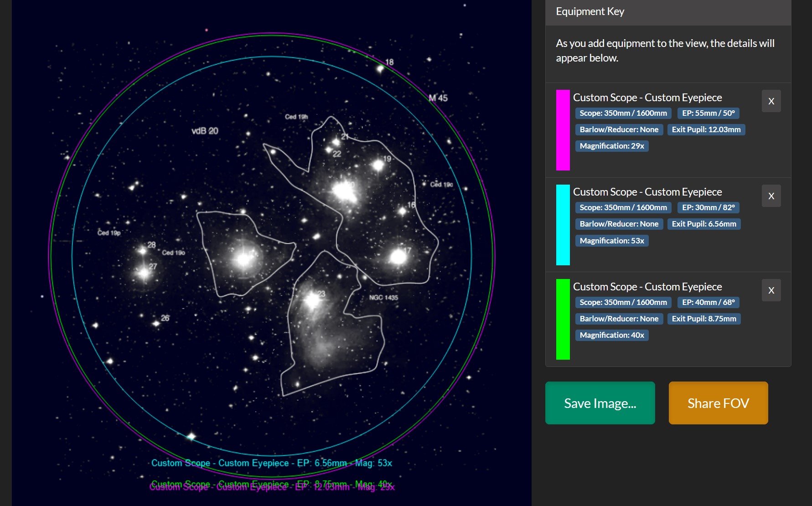Click the 'Magnification: 29x' badge
The image size is (812, 506).
point(612,146)
